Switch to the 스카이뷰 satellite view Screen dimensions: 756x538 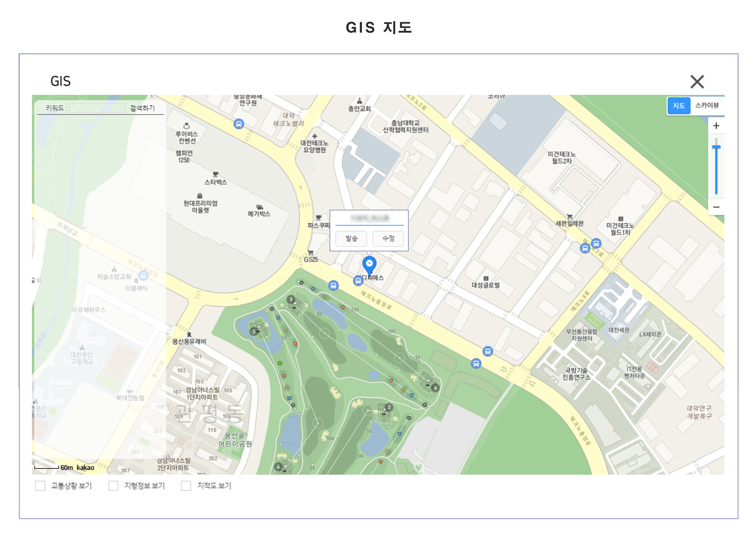pos(707,105)
